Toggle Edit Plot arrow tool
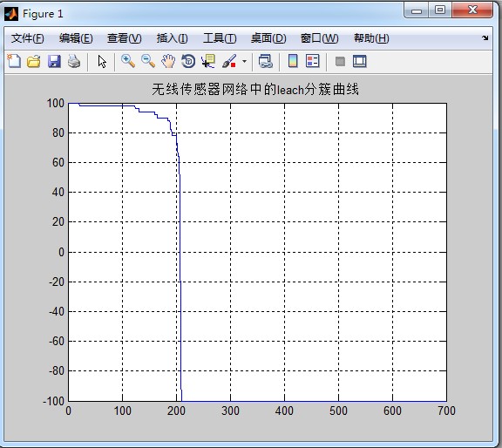The height and width of the screenshot is (448, 502). (102, 62)
